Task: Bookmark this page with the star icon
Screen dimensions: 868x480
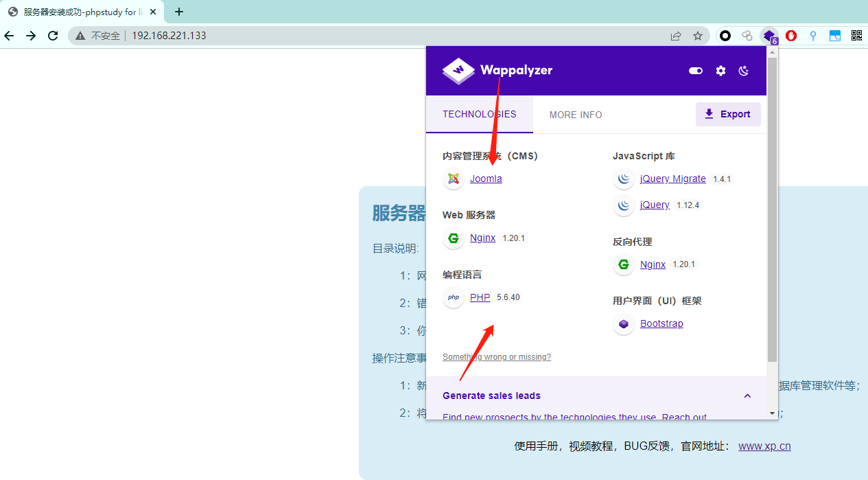Action: [698, 36]
